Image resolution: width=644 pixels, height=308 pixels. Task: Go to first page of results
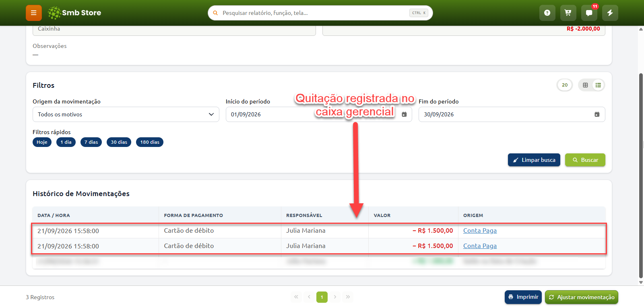point(296,297)
